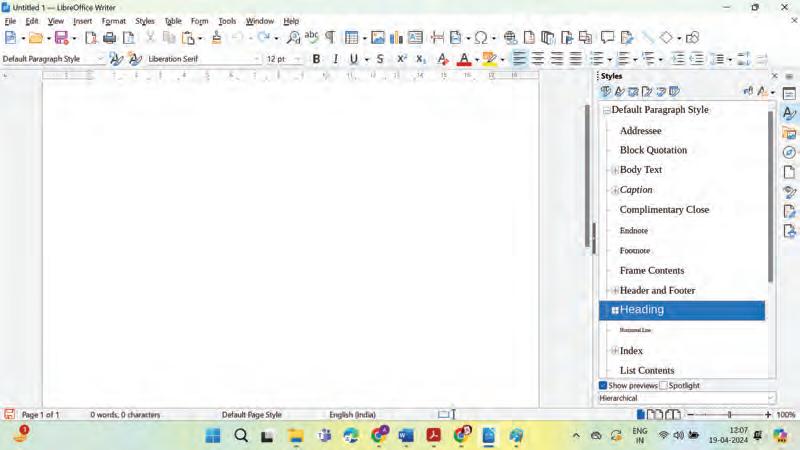This screenshot has width=800, height=450.
Task: Toggle formatting marks pilcrow icon
Action: point(330,37)
